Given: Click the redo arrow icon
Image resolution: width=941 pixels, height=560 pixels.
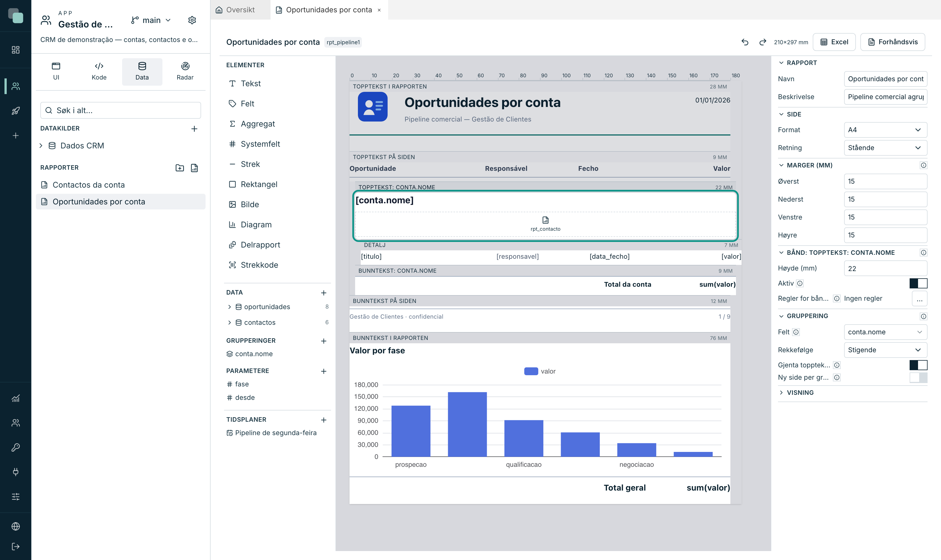Looking at the screenshot, I should point(763,42).
